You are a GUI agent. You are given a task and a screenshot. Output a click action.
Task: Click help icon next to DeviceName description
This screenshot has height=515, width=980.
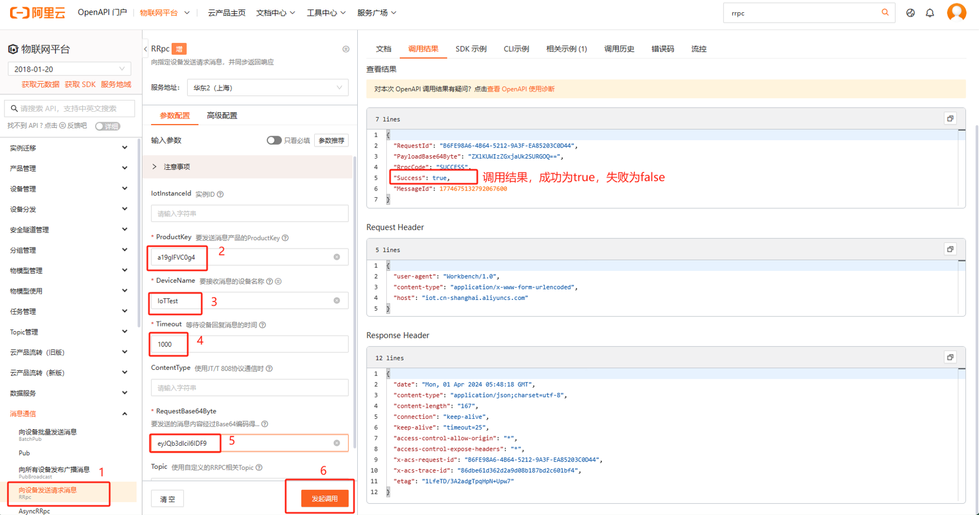pyautogui.click(x=269, y=282)
